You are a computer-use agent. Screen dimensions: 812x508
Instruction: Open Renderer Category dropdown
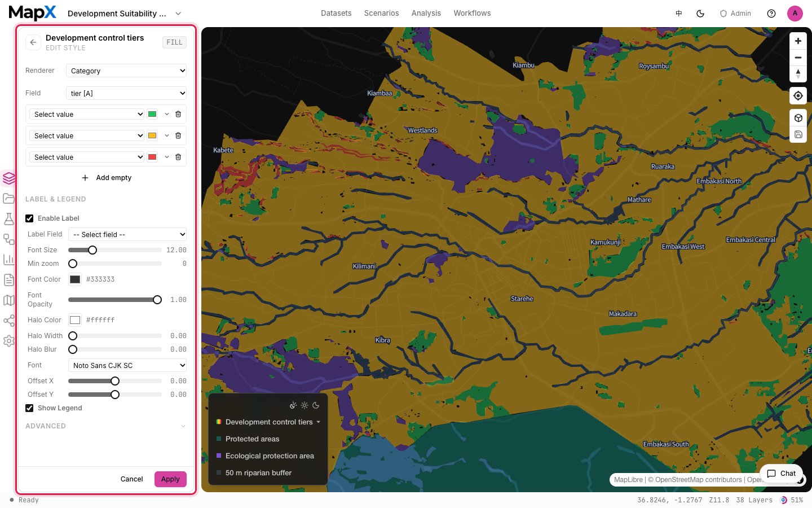point(126,71)
